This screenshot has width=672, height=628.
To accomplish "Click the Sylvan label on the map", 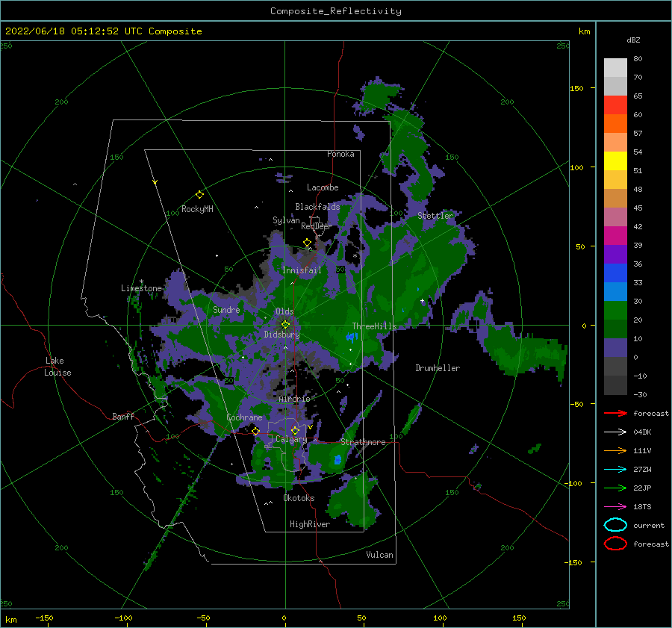I will coord(286,220).
